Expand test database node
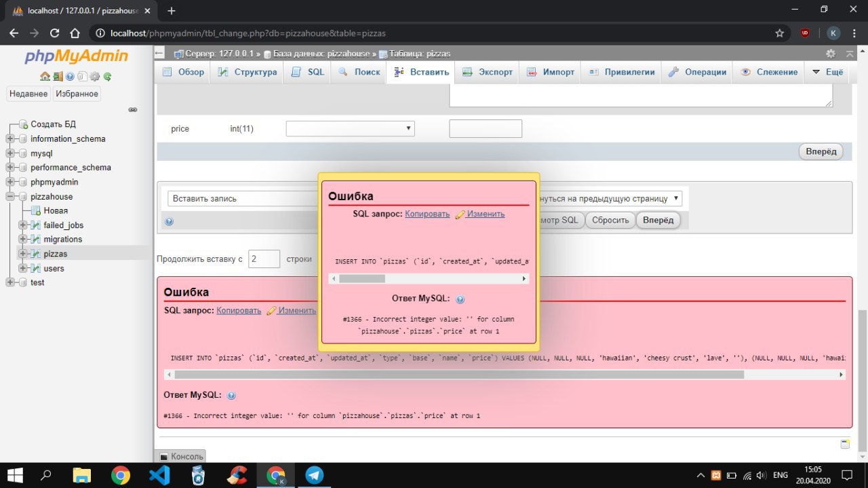868x488 pixels. [x=10, y=282]
